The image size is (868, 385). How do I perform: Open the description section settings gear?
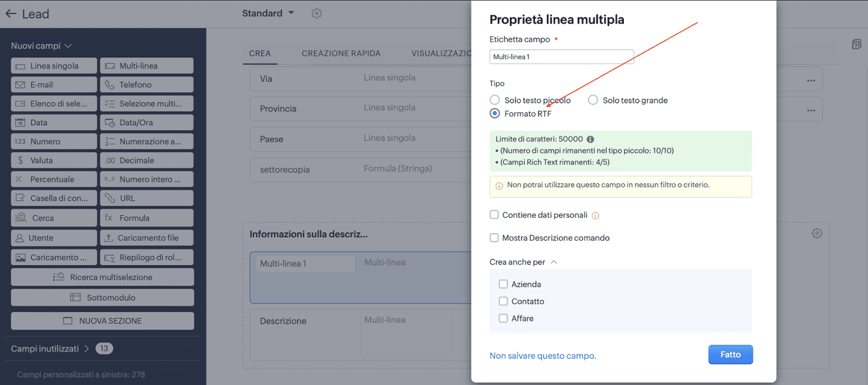pyautogui.click(x=817, y=233)
